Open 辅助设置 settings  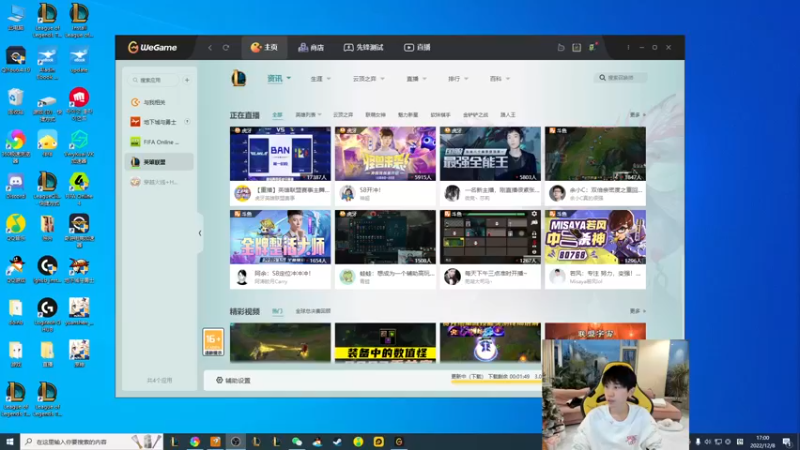click(x=233, y=380)
